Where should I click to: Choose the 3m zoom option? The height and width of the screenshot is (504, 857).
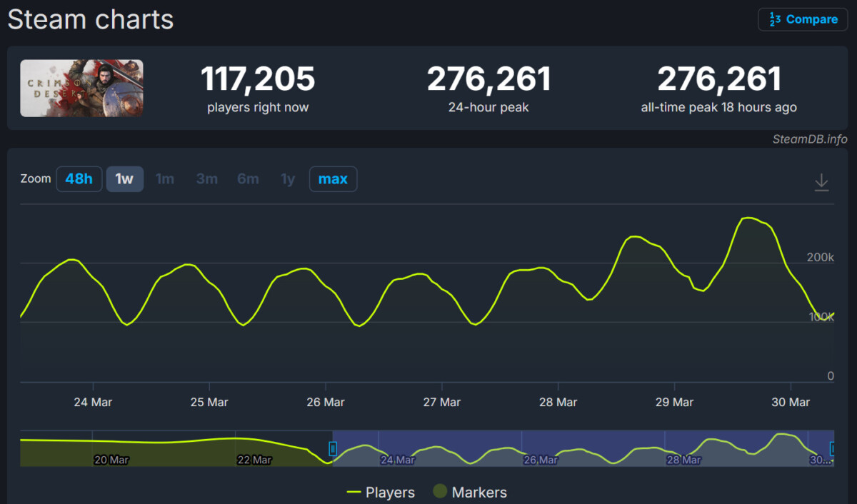(206, 179)
